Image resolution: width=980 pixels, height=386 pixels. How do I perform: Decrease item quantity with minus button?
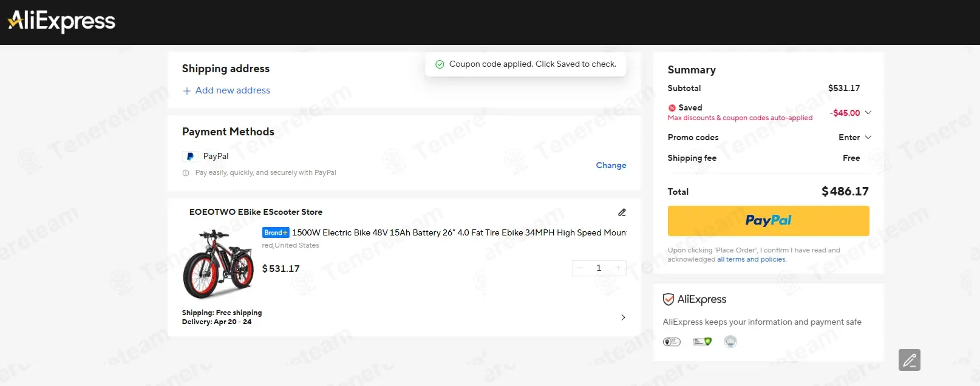[x=580, y=268]
